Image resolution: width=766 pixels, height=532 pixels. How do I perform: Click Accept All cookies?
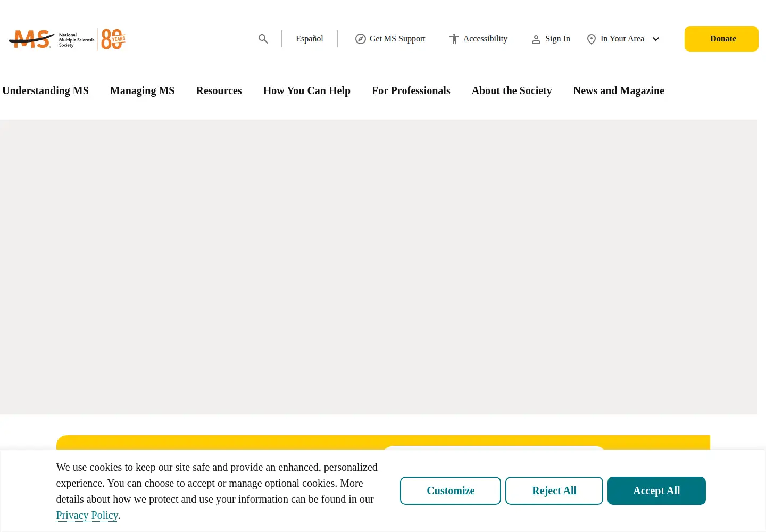point(656,491)
